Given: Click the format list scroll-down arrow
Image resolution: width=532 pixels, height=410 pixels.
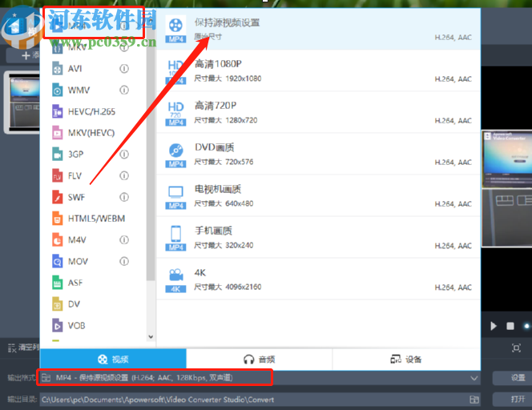Looking at the screenshot, I should pos(151,337).
